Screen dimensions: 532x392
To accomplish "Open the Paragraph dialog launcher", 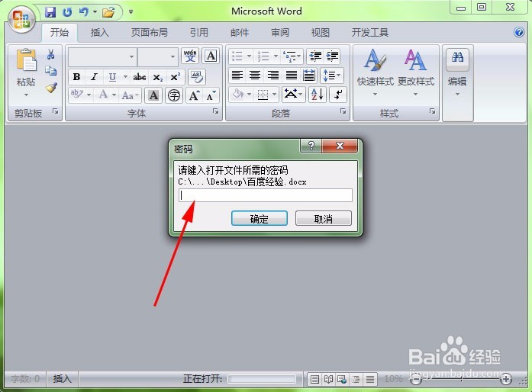I will pyautogui.click(x=343, y=111).
